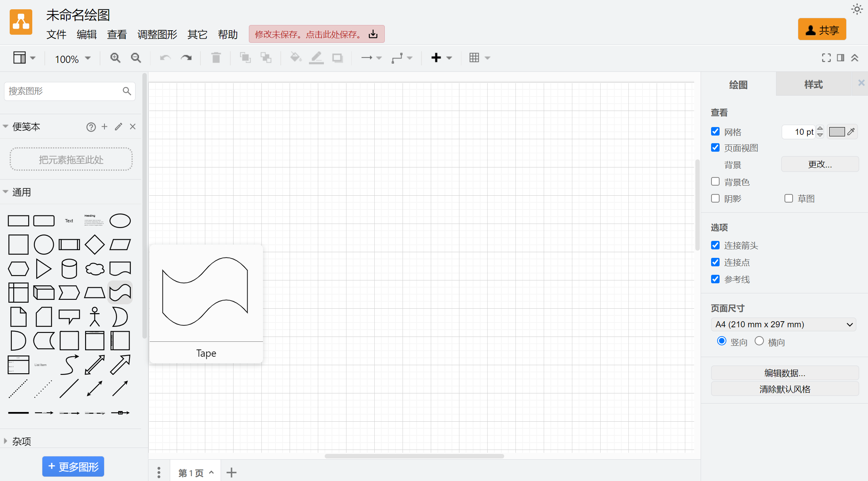Open the waypoint connector style dropdown
Viewport: 868px width, 481px height.
[x=402, y=58]
